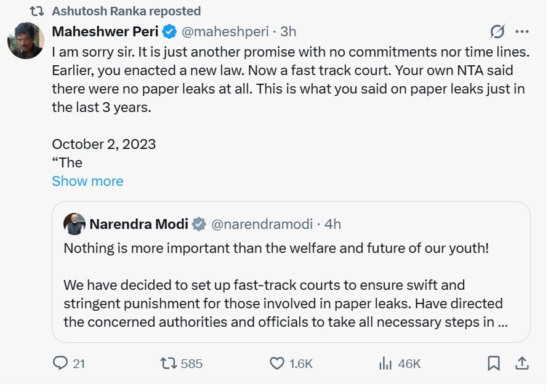This screenshot has height=392, width=551.
Task: Click Narendra Modi's avatar in quoted tweet
Action: click(x=74, y=224)
